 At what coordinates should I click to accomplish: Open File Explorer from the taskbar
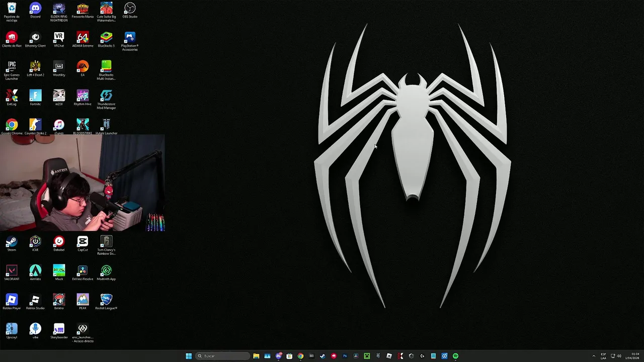tap(256, 356)
